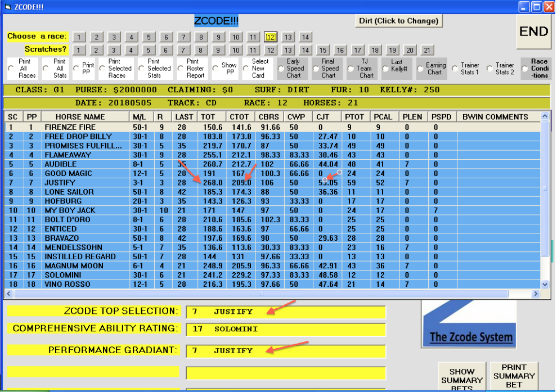Select the Race Conditions radio button
The image size is (557, 392).
525,69
